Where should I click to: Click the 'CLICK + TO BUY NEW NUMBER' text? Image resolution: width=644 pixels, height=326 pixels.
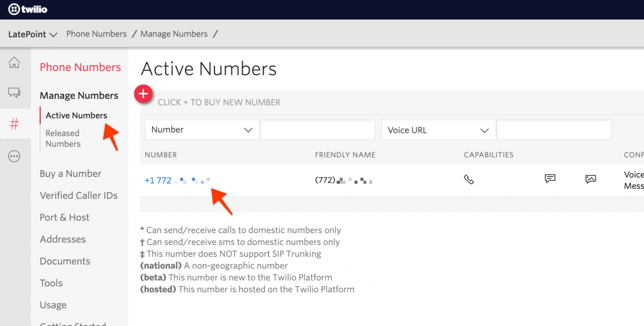[x=219, y=103]
